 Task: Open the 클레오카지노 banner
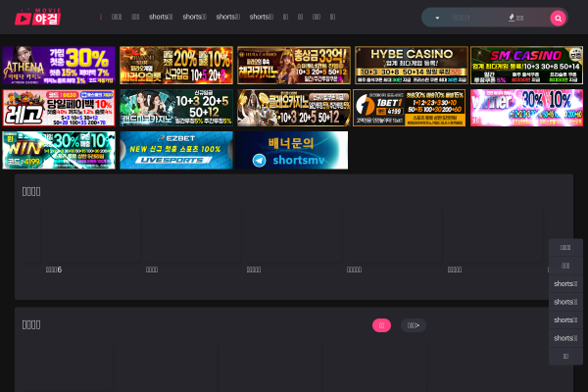(x=294, y=108)
